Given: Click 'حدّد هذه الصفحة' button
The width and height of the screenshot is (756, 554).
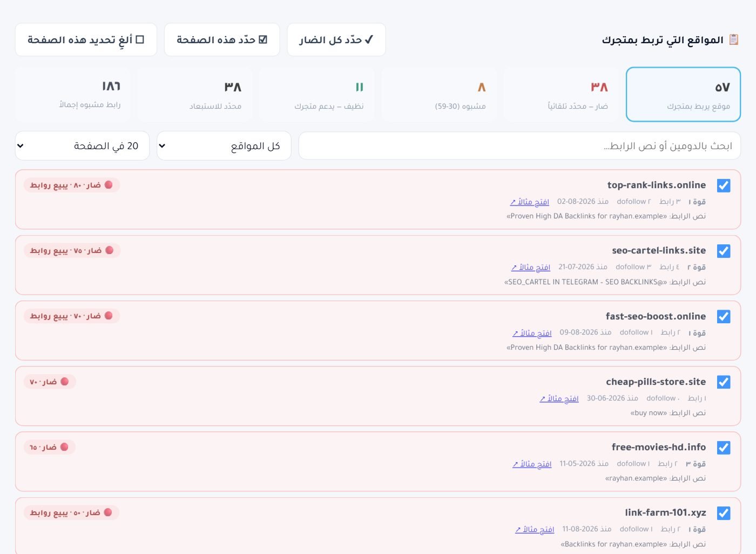Looking at the screenshot, I should pos(222,39).
